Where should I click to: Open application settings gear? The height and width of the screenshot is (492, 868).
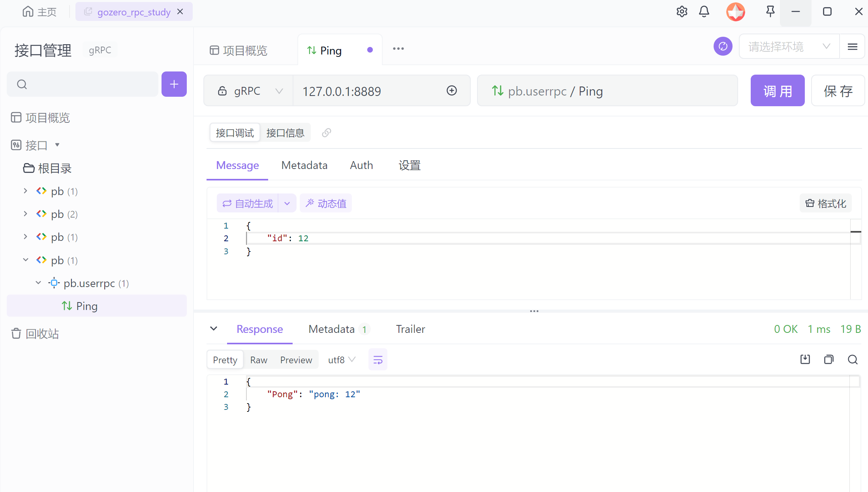point(682,11)
